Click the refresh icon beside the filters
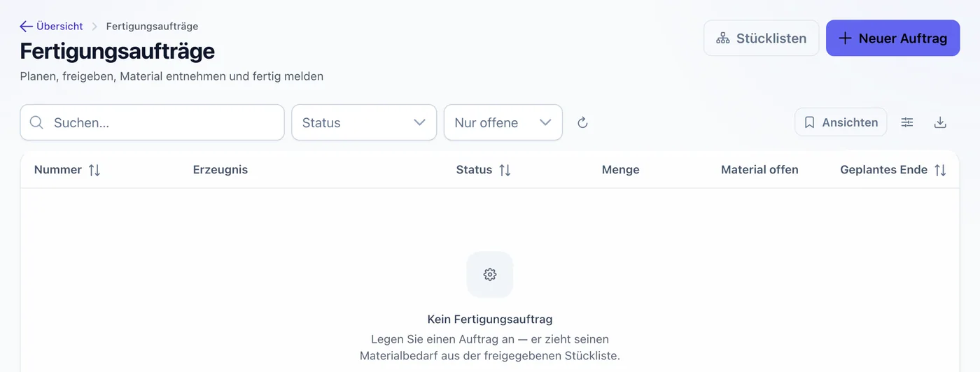The height and width of the screenshot is (372, 980). point(582,122)
